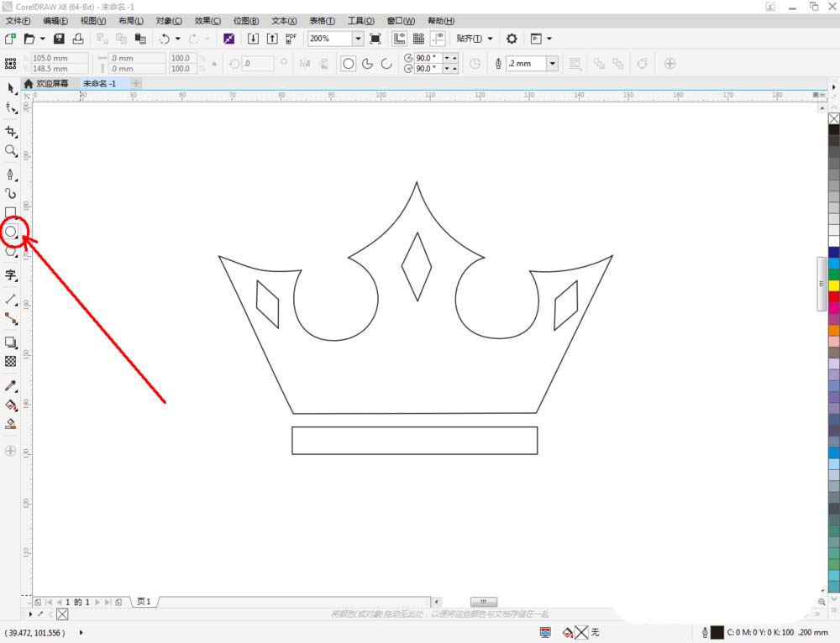Open the 编辑(E) menu
840x643 pixels.
55,20
